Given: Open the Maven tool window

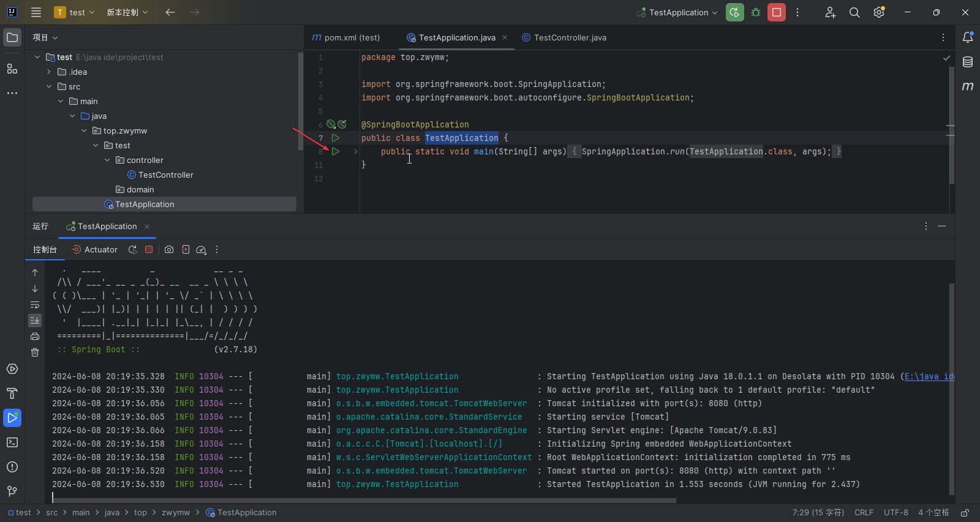Looking at the screenshot, I should click(x=968, y=86).
